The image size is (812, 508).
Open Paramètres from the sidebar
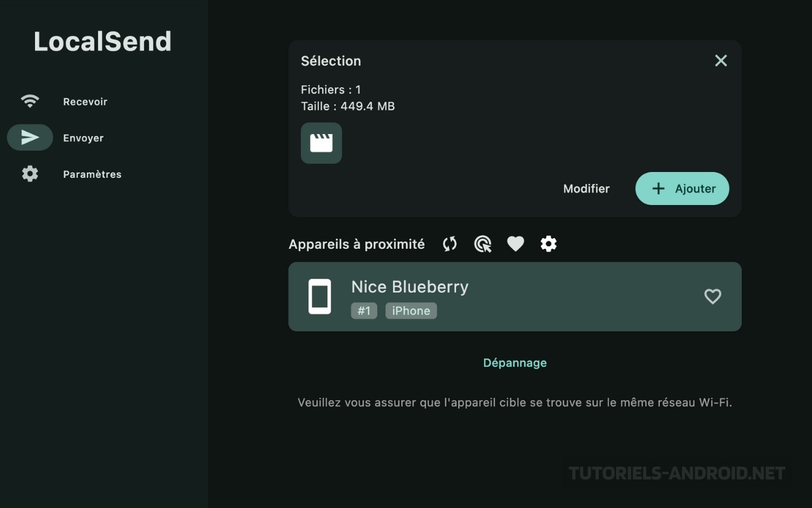pyautogui.click(x=92, y=174)
